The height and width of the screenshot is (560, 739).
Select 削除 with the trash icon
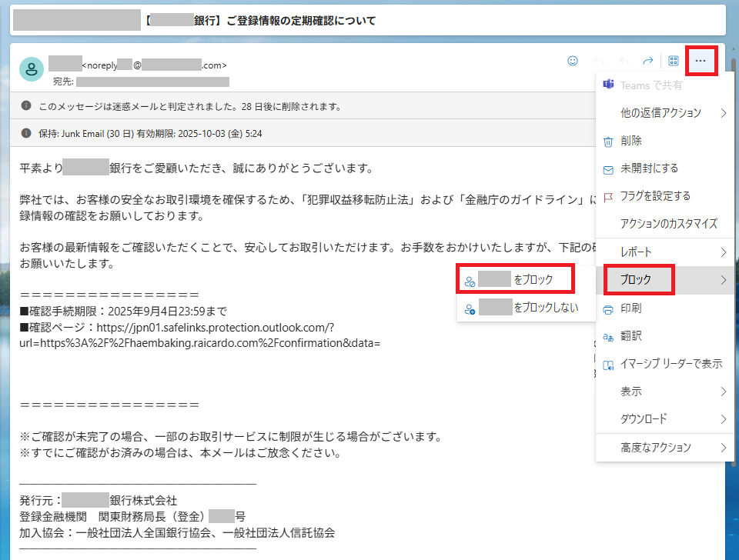click(631, 141)
